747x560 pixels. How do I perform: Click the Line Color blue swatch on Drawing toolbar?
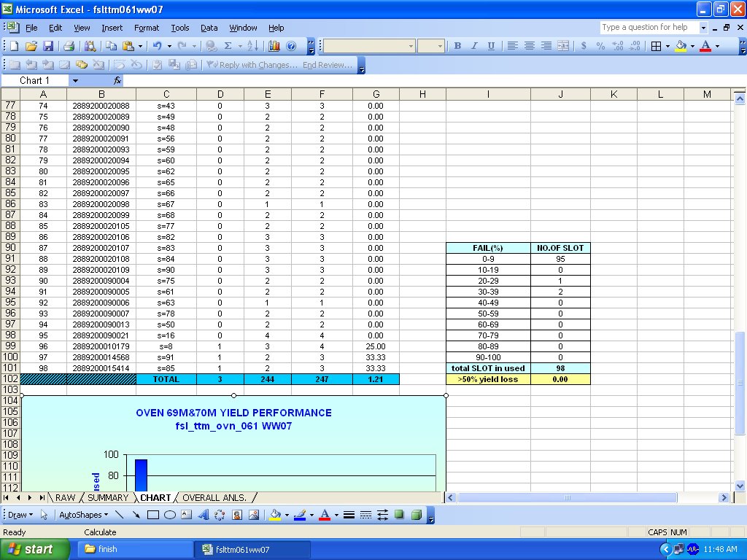pyautogui.click(x=300, y=515)
